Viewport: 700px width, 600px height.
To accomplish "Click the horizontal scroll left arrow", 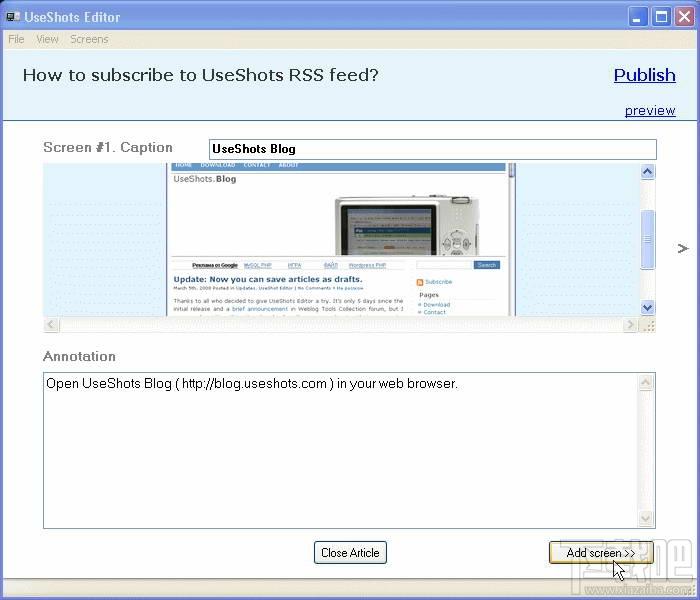I will 51,325.
